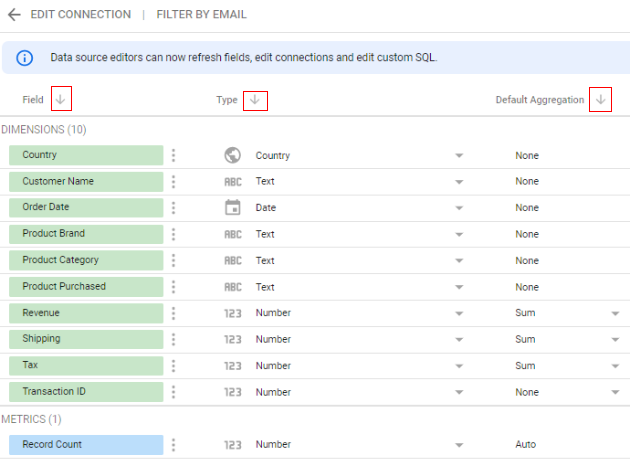Open more options menu for Customer Name
This screenshot has width=630, height=466.
click(x=174, y=182)
